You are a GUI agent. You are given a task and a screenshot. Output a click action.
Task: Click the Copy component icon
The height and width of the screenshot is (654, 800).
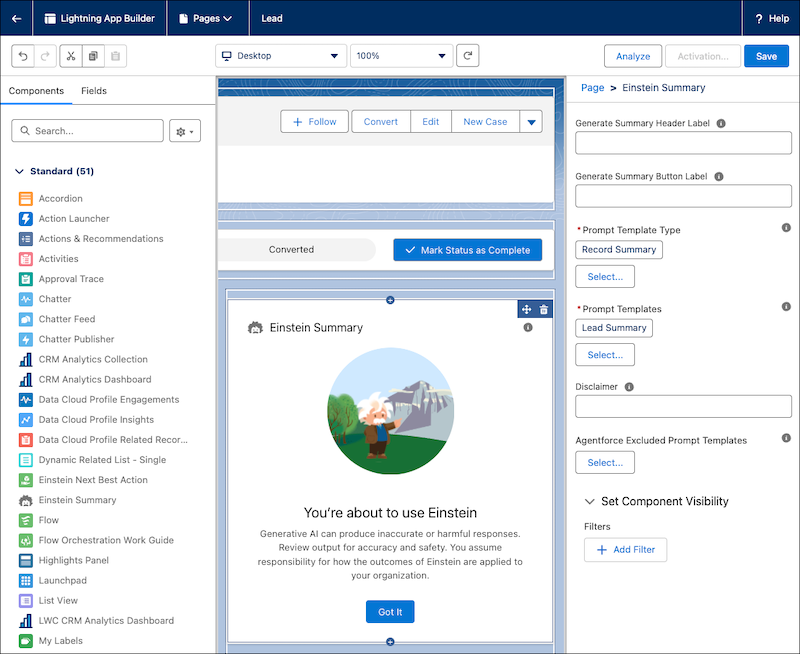[92, 56]
